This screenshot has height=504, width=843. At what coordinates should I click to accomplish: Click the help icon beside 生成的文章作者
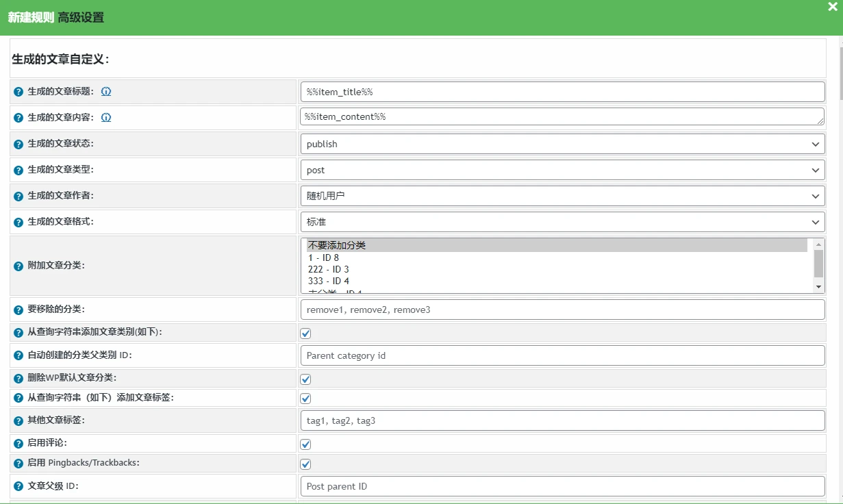pos(17,195)
